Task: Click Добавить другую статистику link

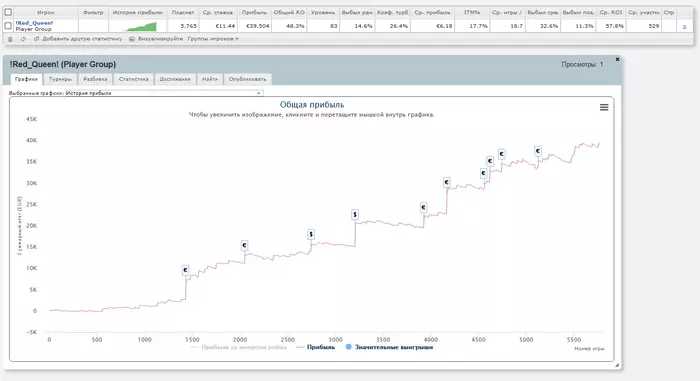Action: pos(82,39)
